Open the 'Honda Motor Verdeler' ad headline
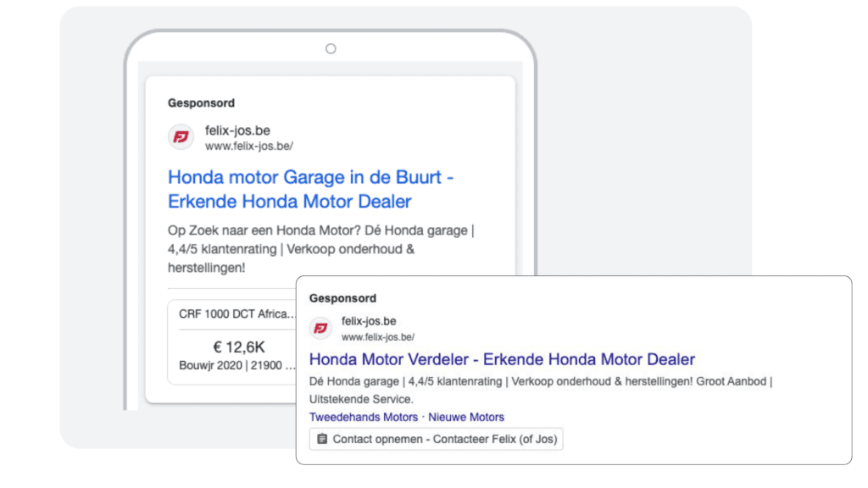Image resolution: width=868 pixels, height=488 pixels. click(502, 359)
